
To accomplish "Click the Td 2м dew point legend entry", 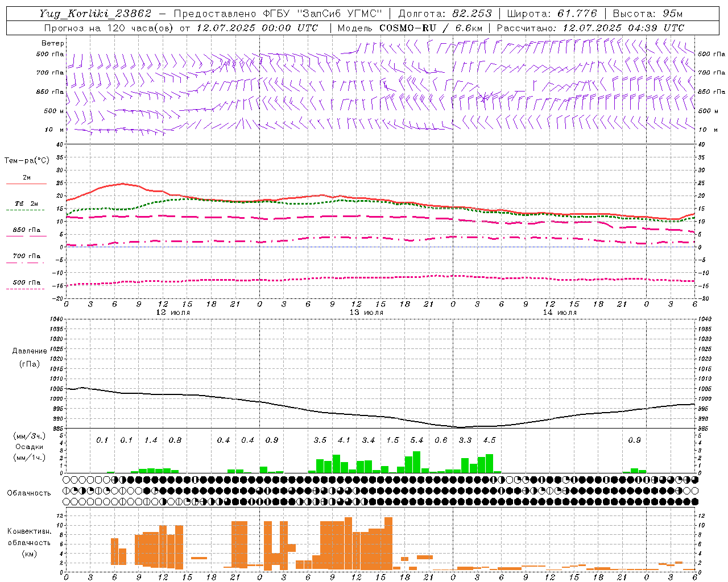I will tap(27, 203).
